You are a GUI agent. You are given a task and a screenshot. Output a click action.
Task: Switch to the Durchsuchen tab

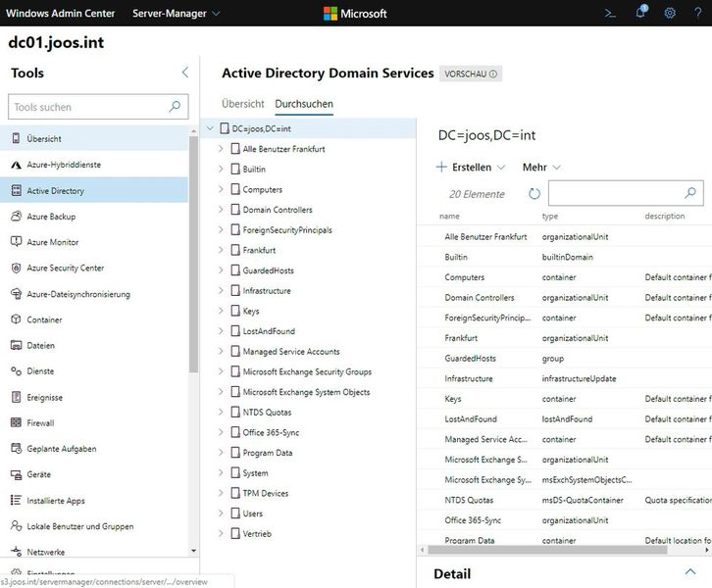pyautogui.click(x=304, y=104)
